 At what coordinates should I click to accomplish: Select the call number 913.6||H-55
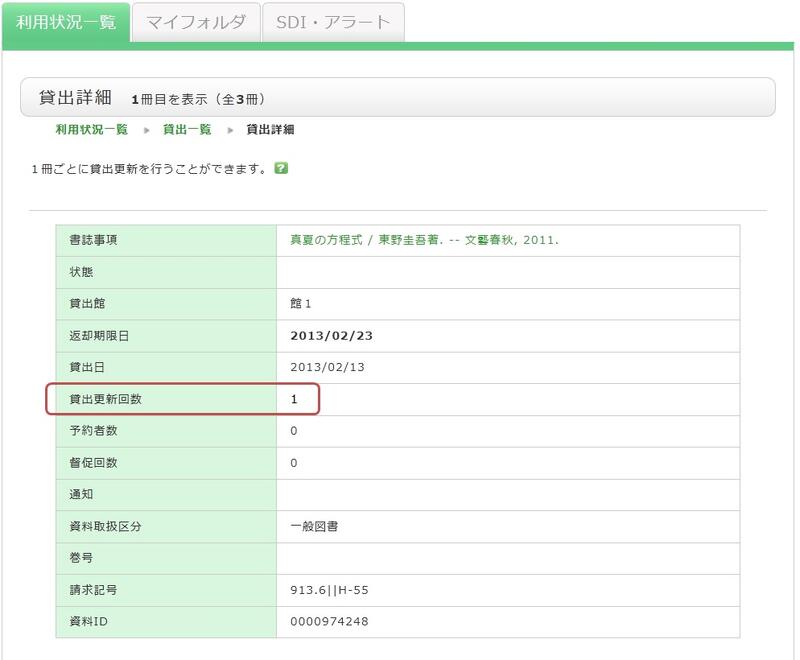332,590
